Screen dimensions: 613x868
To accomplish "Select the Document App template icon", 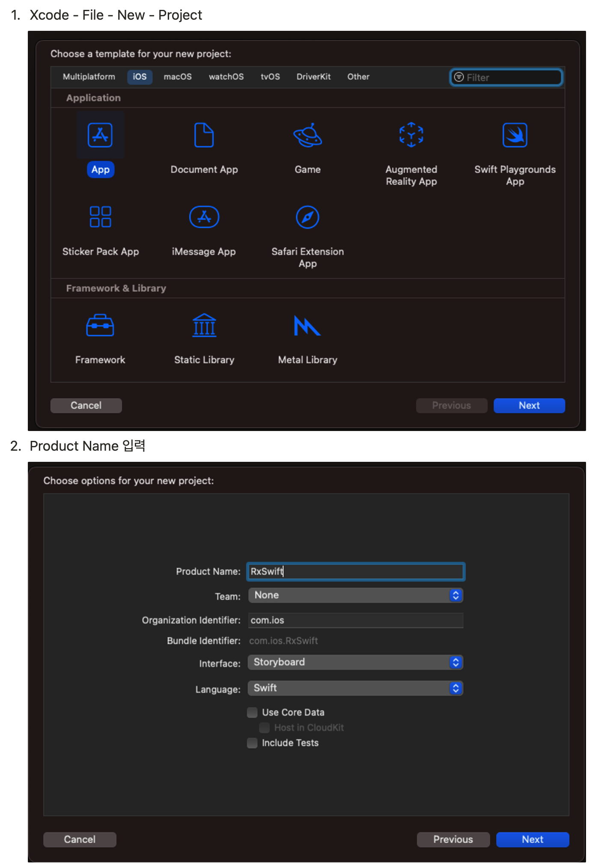I will tap(204, 135).
